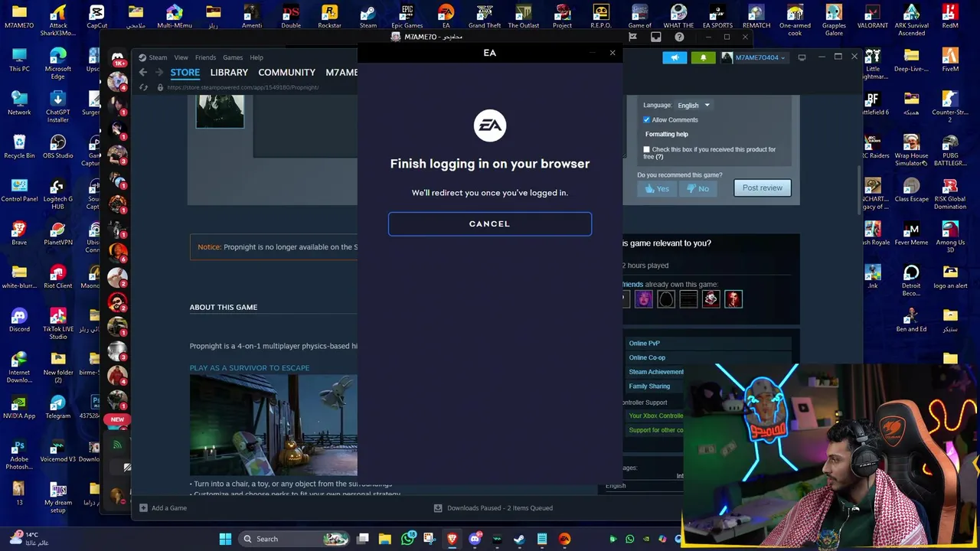Toggle the Allow Comments checkbox

tap(646, 120)
